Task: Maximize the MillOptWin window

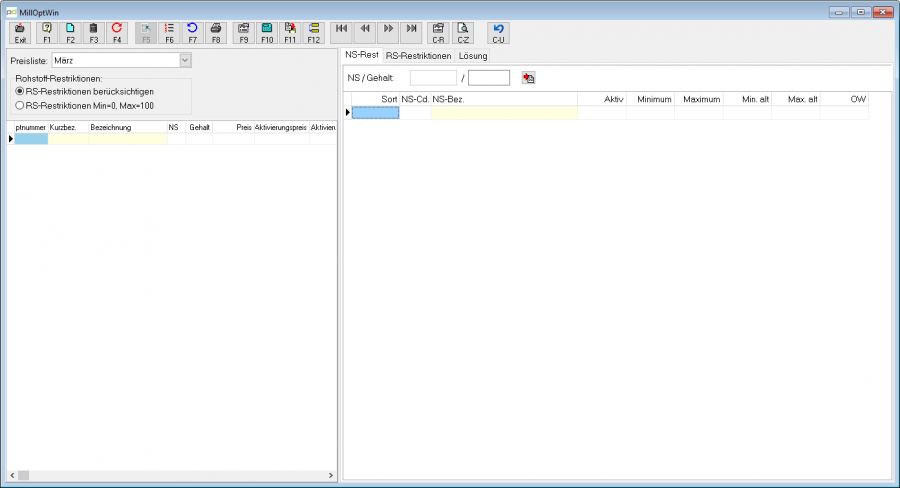Action: pos(861,12)
